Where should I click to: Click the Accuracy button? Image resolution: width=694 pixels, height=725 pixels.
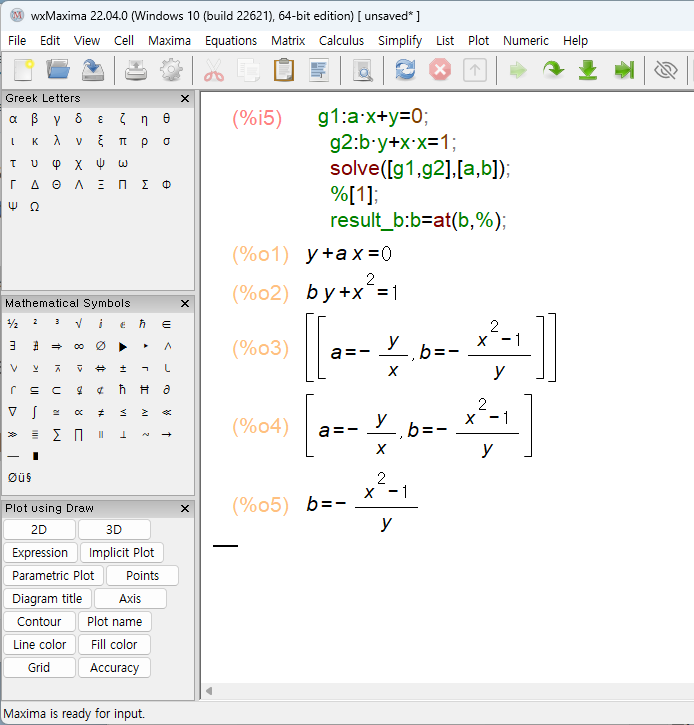click(x=114, y=668)
